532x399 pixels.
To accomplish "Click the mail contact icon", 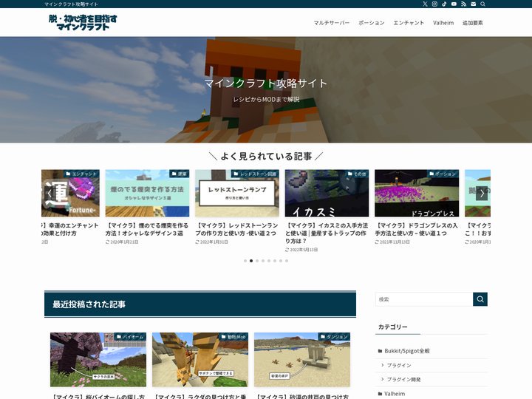I will click(474, 4).
